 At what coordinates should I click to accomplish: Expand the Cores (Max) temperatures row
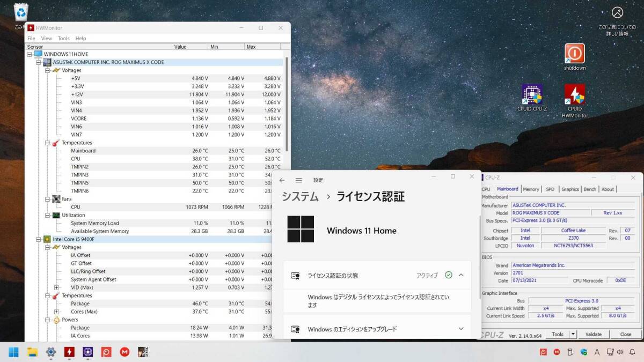pyautogui.click(x=56, y=312)
